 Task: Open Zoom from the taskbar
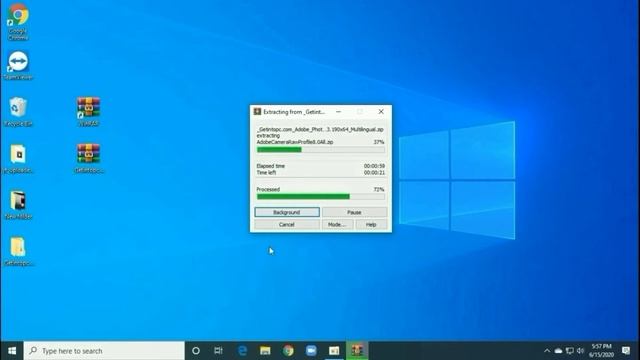(311, 351)
